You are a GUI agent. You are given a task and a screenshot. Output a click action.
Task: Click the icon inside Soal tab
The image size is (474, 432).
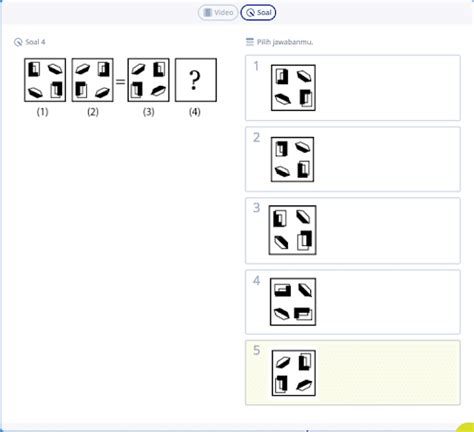(x=250, y=13)
